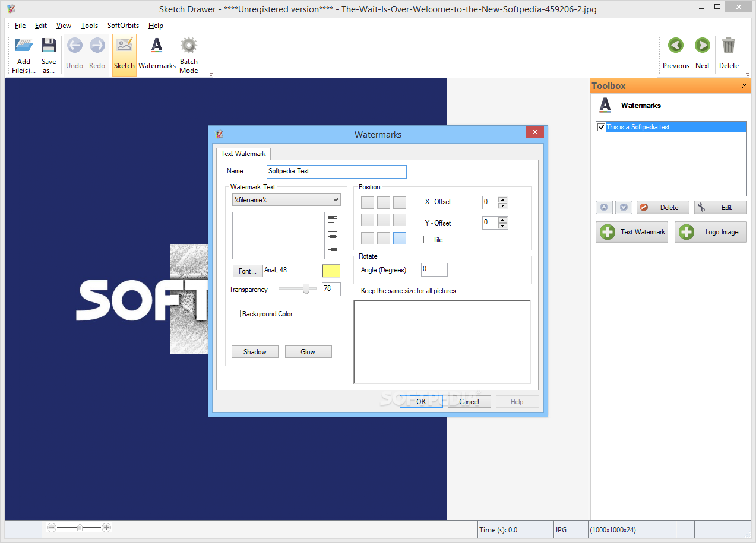Screen dimensions: 756x543
Task: Enable the Tile checkbox
Action: [427, 240]
